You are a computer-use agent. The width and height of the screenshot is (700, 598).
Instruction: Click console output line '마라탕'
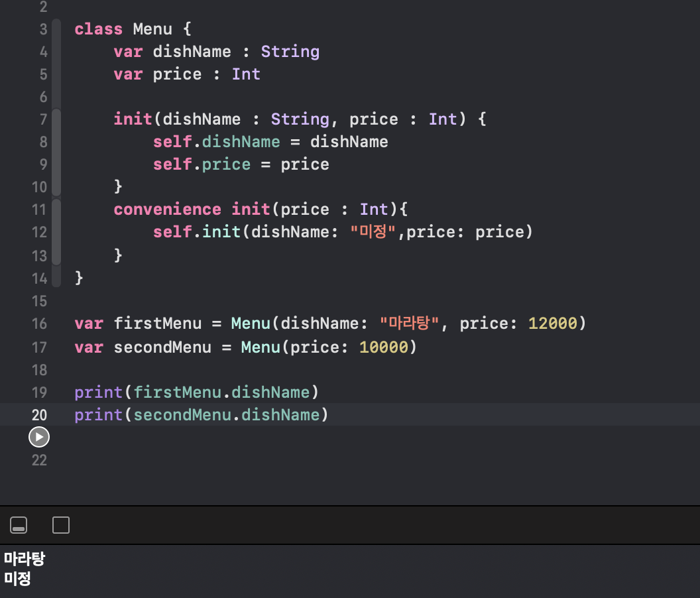[25, 559]
